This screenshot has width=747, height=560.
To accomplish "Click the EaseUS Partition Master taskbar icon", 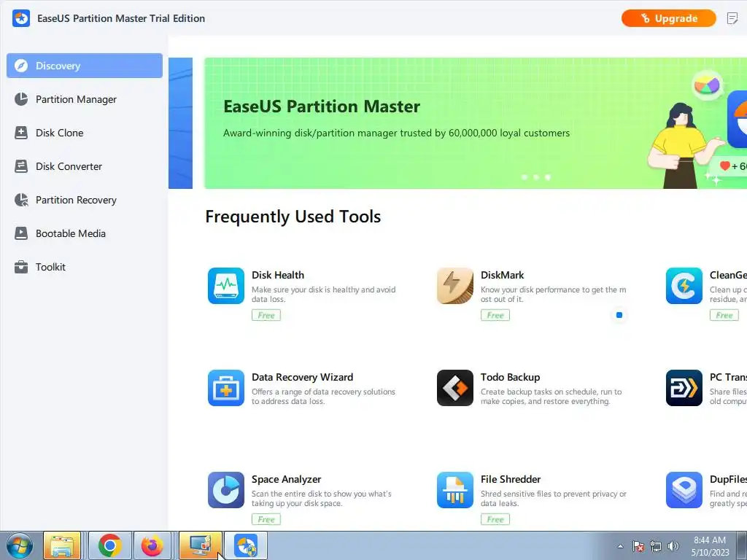I will click(x=246, y=545).
